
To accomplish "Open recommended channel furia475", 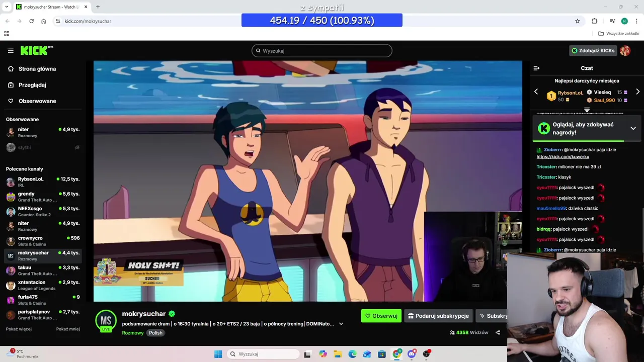I will point(42,300).
